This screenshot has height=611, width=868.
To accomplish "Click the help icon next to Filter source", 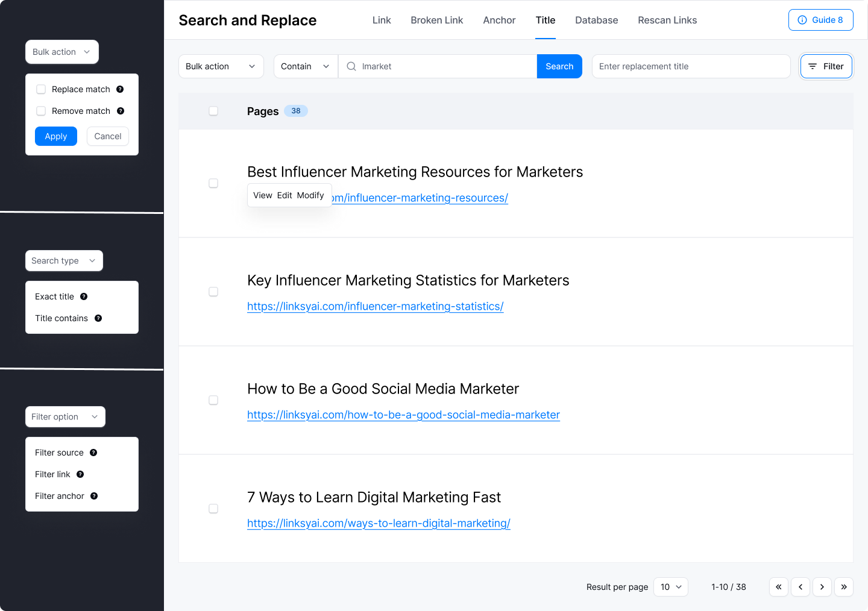I will pyautogui.click(x=93, y=453).
